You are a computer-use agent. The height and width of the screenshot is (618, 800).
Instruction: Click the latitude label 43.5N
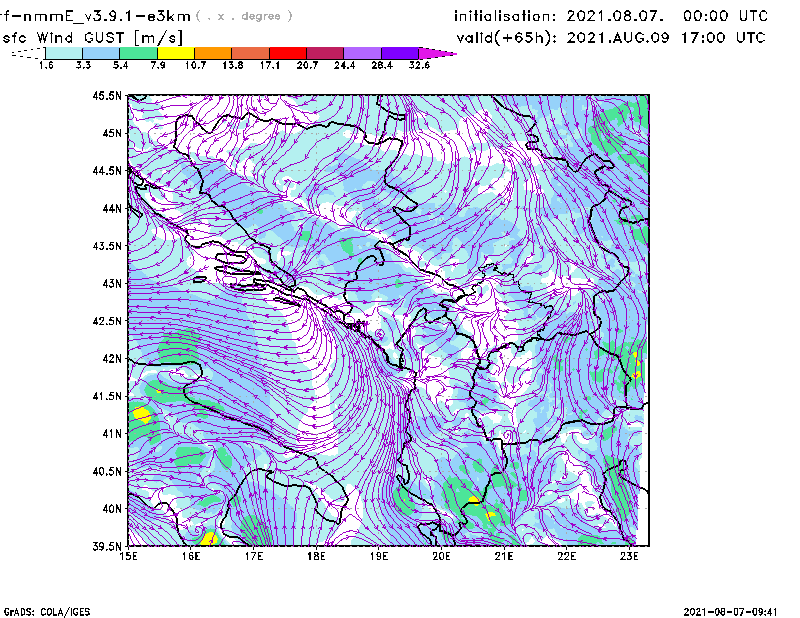tap(107, 246)
